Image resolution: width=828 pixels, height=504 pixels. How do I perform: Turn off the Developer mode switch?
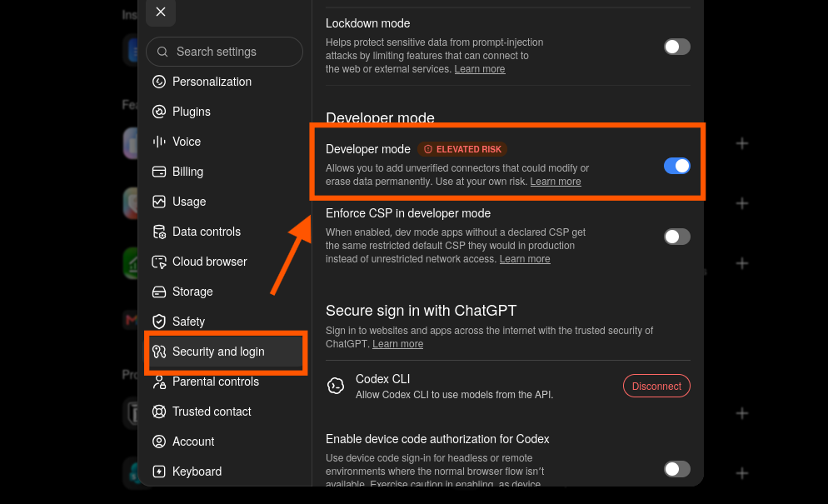[x=677, y=166]
